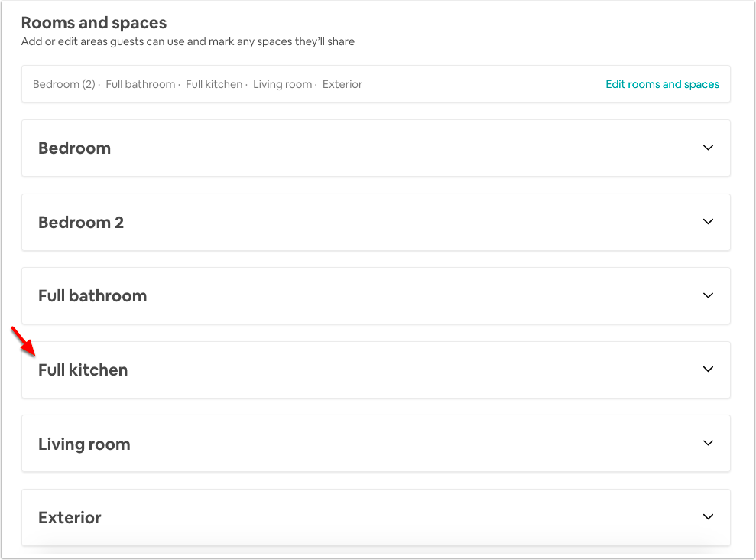
Task: Click Full kitchen in summary bar
Action: point(214,84)
